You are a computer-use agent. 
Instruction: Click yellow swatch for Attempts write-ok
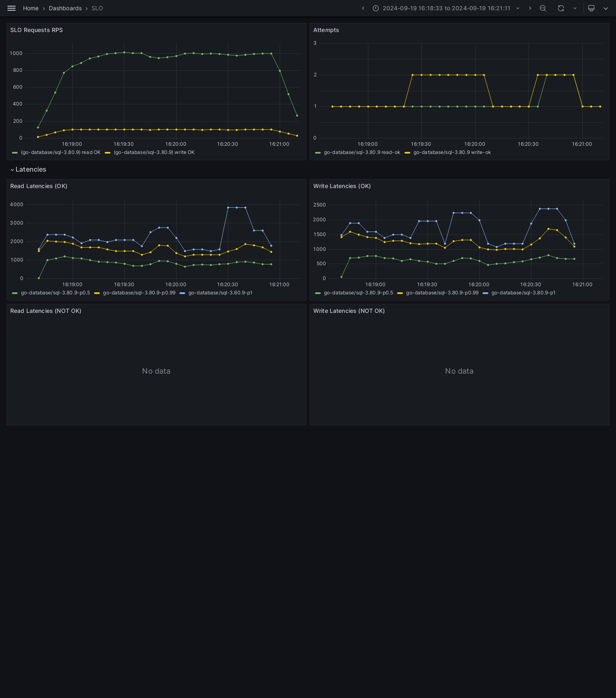coord(407,153)
